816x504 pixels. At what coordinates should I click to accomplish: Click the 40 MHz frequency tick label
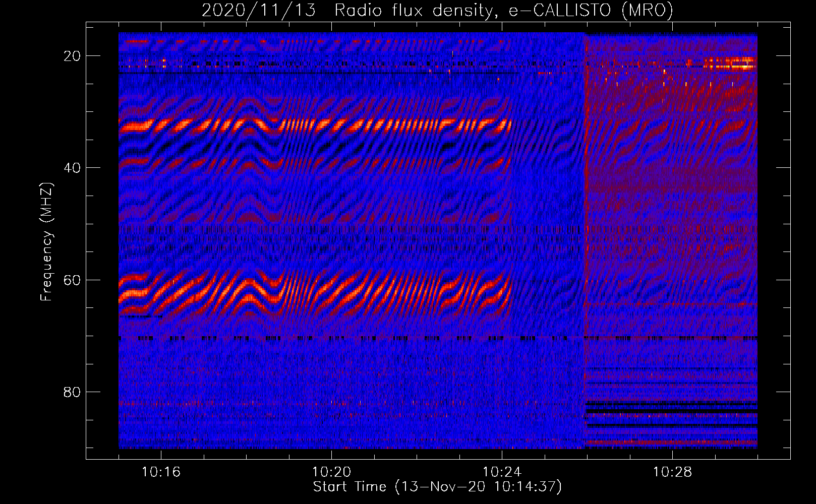[x=73, y=168]
